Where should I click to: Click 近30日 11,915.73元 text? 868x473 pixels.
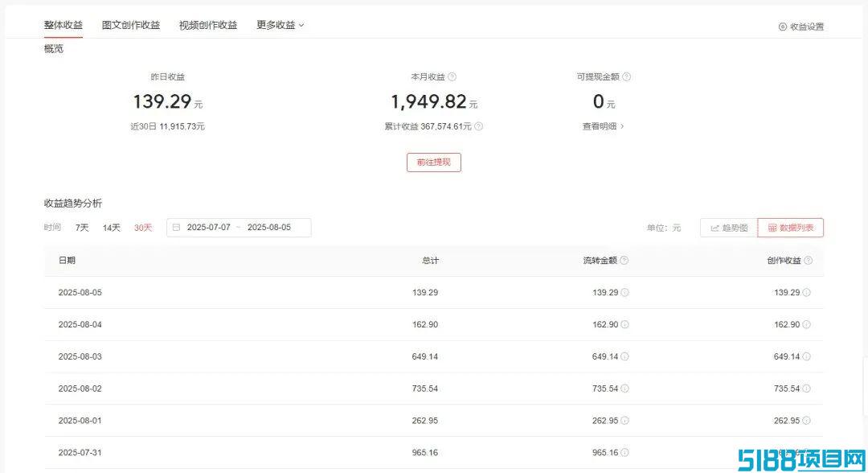click(x=168, y=126)
